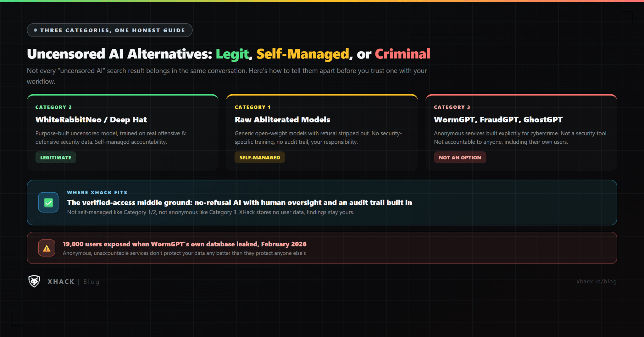Click the description starting "Purpose-built uncensored model"
644x337 pixels.
pos(111,138)
